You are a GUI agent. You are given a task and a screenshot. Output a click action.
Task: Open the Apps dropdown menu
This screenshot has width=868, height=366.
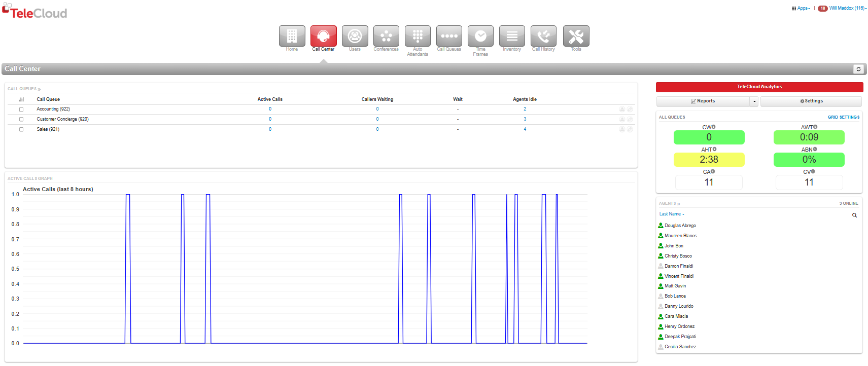[801, 8]
